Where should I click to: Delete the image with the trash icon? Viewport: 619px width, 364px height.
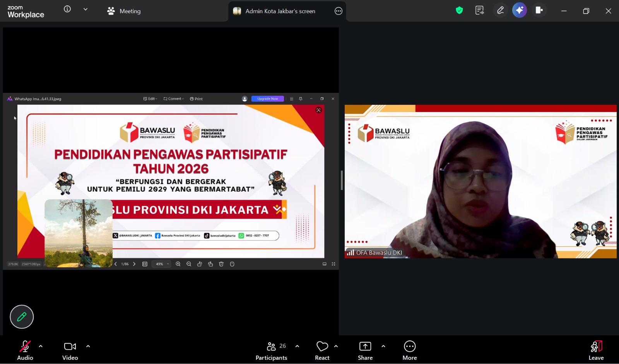coord(221,264)
